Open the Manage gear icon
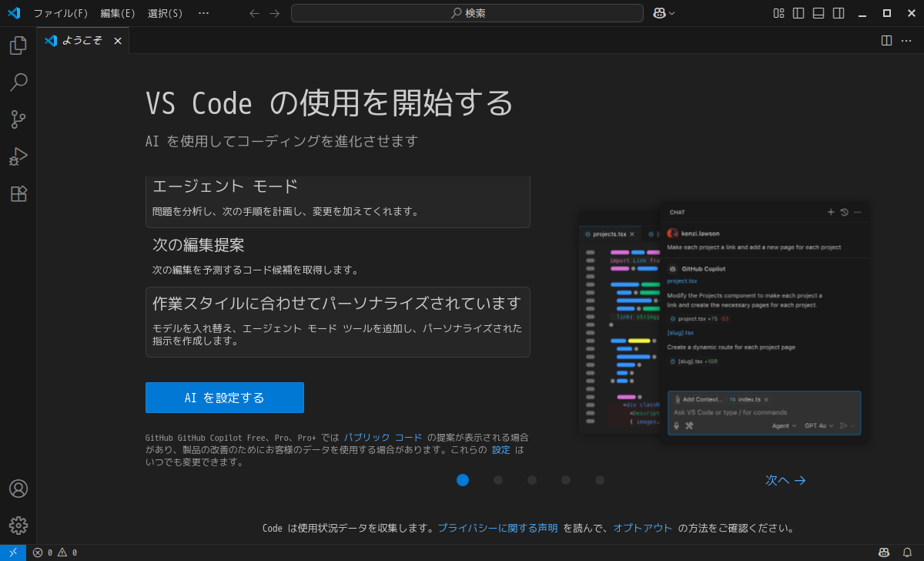Screen dimensions: 924x561 click(x=18, y=526)
